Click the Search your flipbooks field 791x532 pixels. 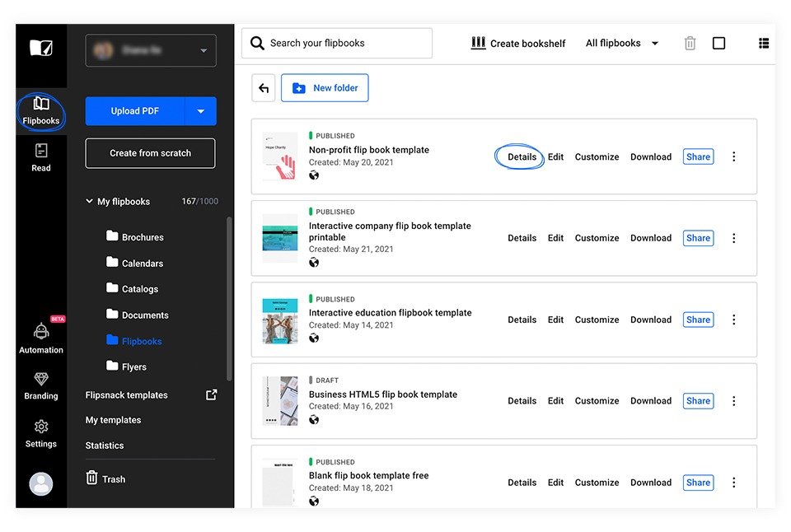(x=337, y=44)
